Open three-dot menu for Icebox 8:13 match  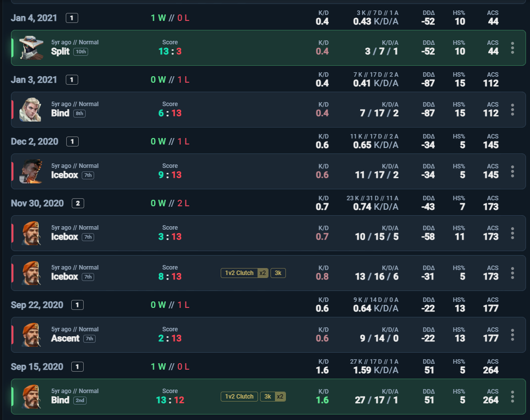point(513,273)
